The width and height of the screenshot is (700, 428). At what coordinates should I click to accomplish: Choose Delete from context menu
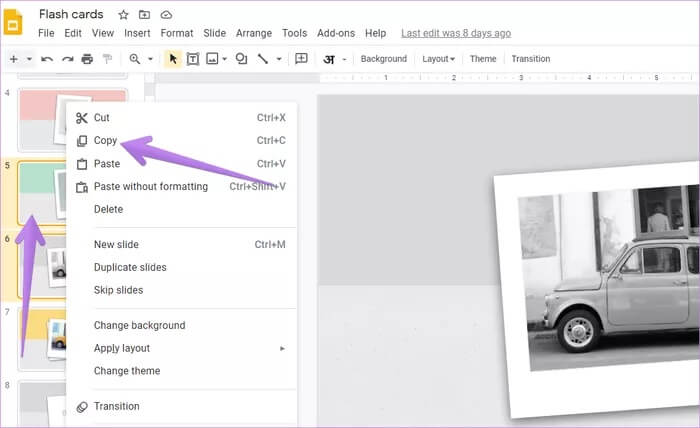tap(181, 209)
